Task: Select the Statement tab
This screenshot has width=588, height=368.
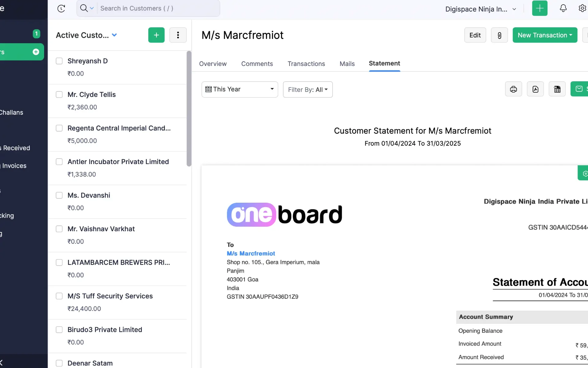Action: [384, 63]
